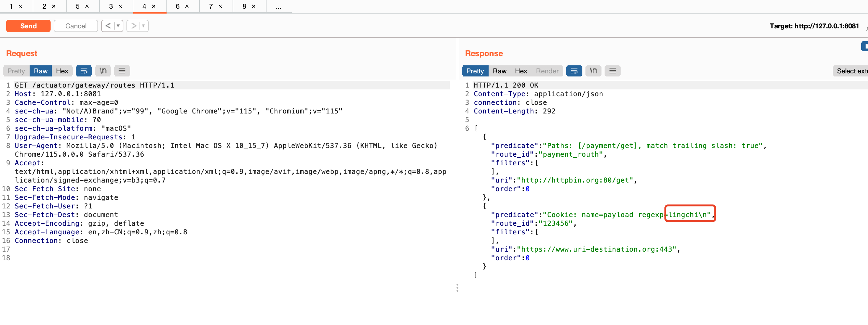Open Response panel hamburger menu icon
The image size is (868, 325).
(612, 71)
